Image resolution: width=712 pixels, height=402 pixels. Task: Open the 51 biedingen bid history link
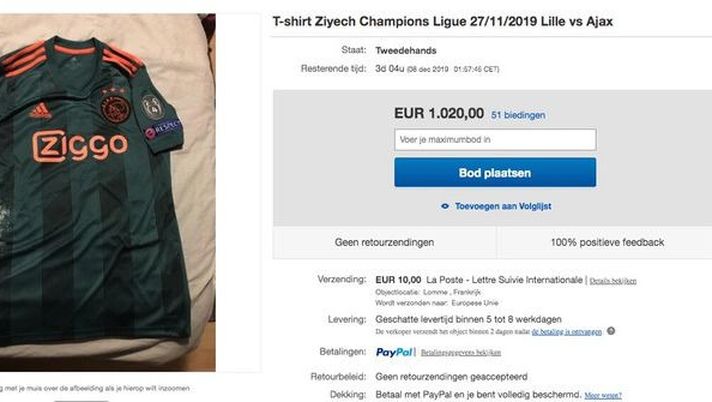click(x=518, y=115)
